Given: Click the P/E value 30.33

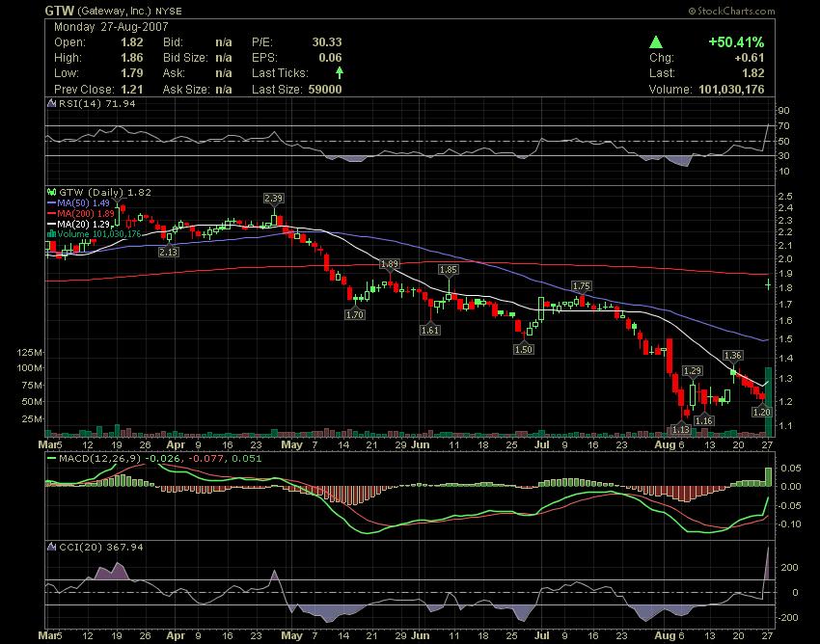Looking at the screenshot, I should pyautogui.click(x=327, y=41).
